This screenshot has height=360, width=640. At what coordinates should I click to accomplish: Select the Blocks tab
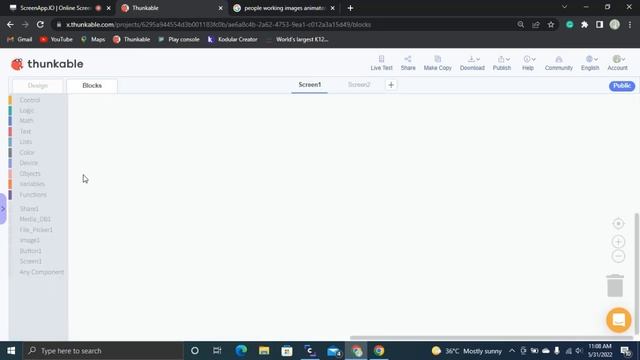click(x=92, y=86)
